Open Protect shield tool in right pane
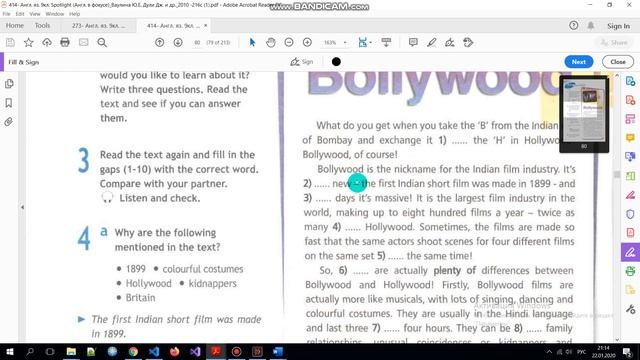640x360 pixels. pyautogui.click(x=630, y=214)
